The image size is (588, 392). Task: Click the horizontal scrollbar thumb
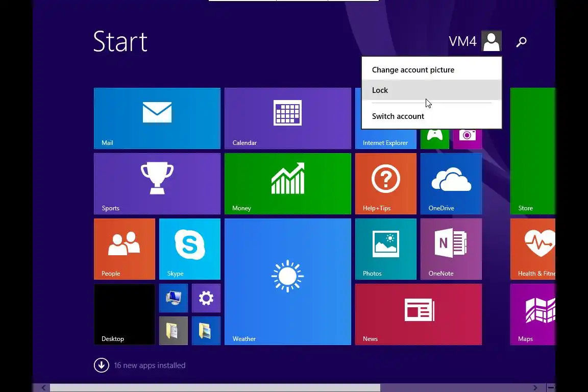(x=215, y=387)
